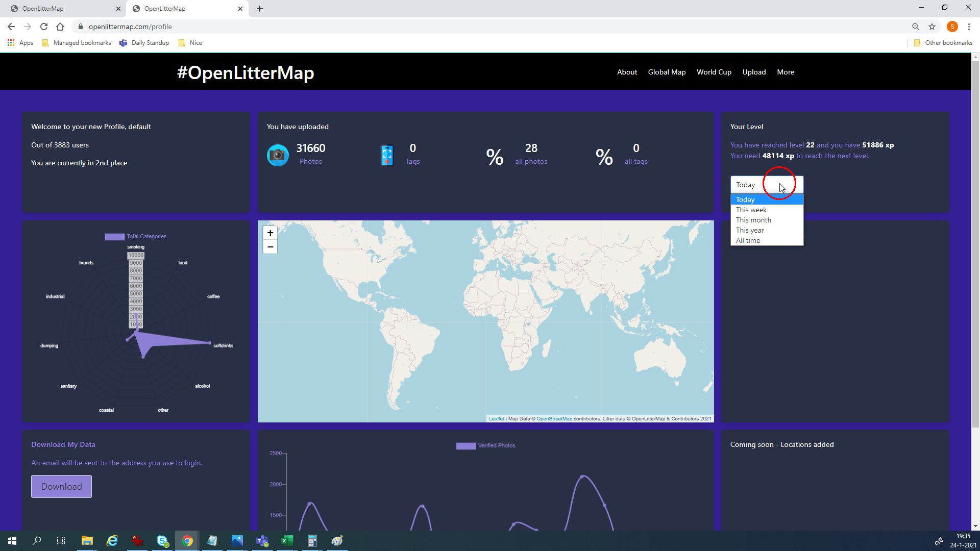Reload the current browser page
The height and width of the screenshot is (551, 980).
[44, 27]
